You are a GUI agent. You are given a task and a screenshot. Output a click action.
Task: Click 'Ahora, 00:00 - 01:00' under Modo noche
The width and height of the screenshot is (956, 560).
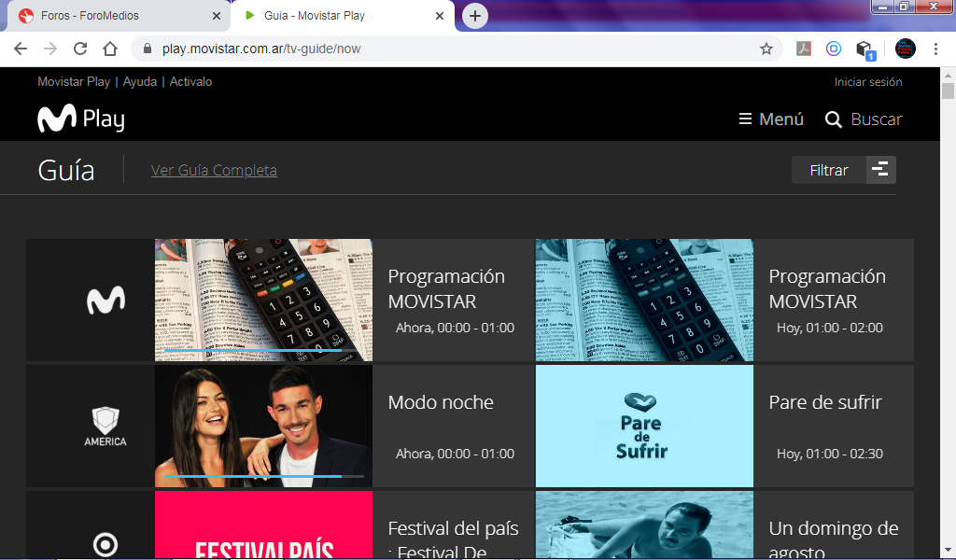point(455,454)
